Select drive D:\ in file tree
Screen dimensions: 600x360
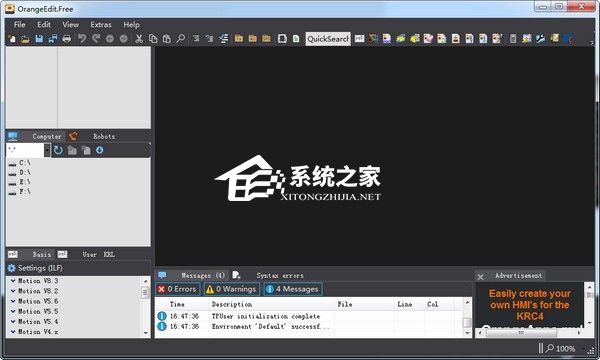click(24, 173)
